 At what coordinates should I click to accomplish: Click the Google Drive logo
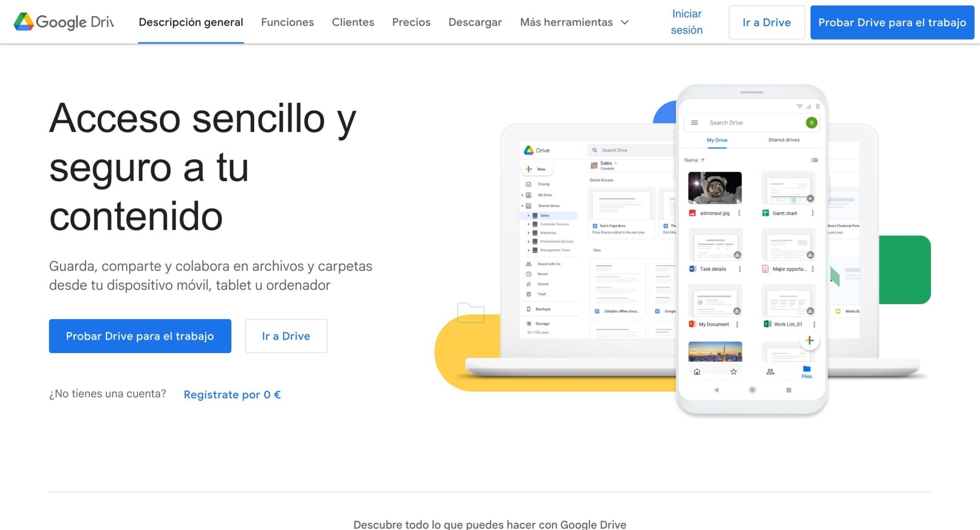coord(64,22)
